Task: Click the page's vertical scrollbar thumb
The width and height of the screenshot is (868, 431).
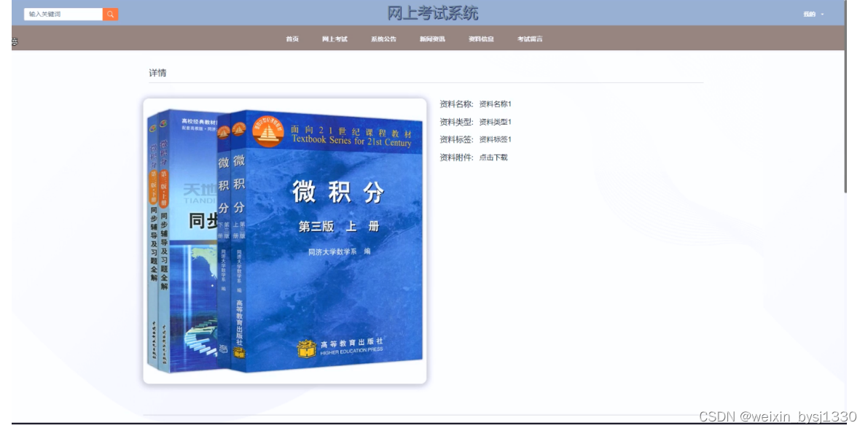Action: pyautogui.click(x=845, y=96)
